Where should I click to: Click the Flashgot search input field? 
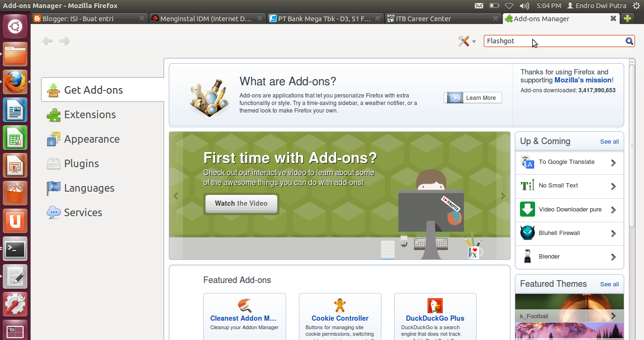(x=554, y=41)
